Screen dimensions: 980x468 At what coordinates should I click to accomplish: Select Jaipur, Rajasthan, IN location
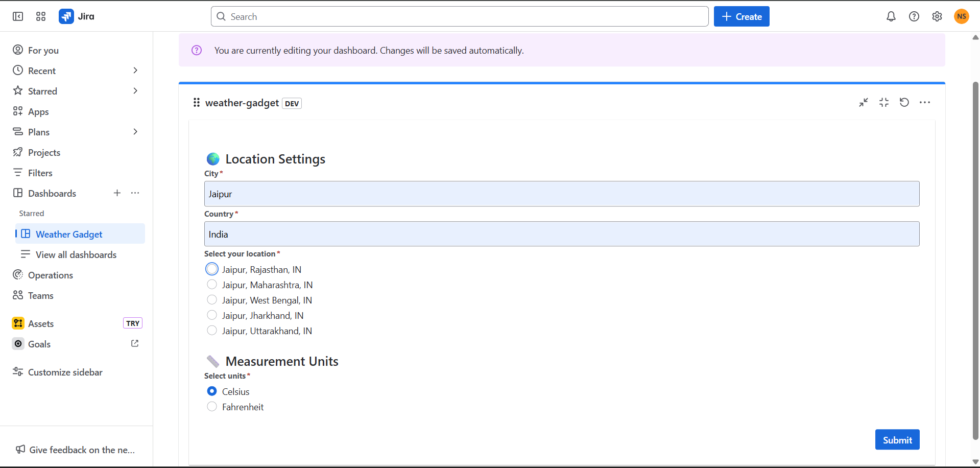point(212,269)
